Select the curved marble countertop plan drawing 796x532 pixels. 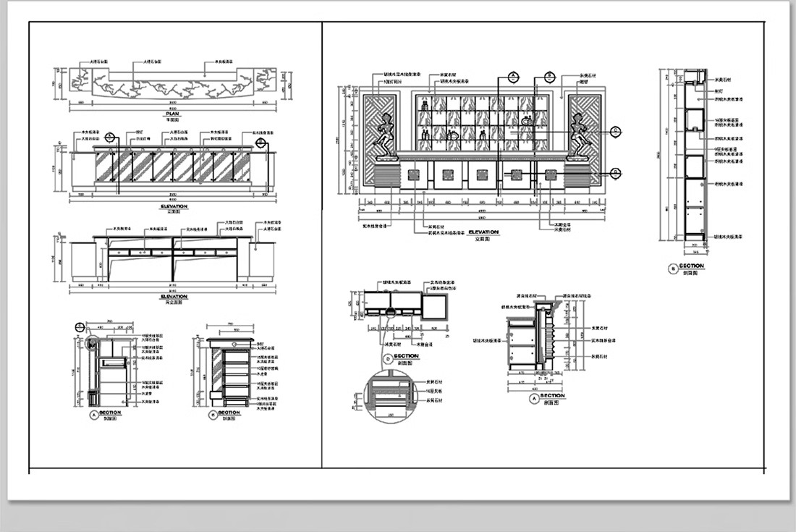[172, 85]
